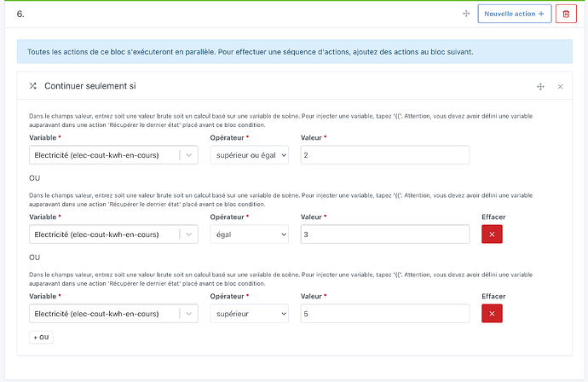Click the Valeur field containing 2

(384, 154)
